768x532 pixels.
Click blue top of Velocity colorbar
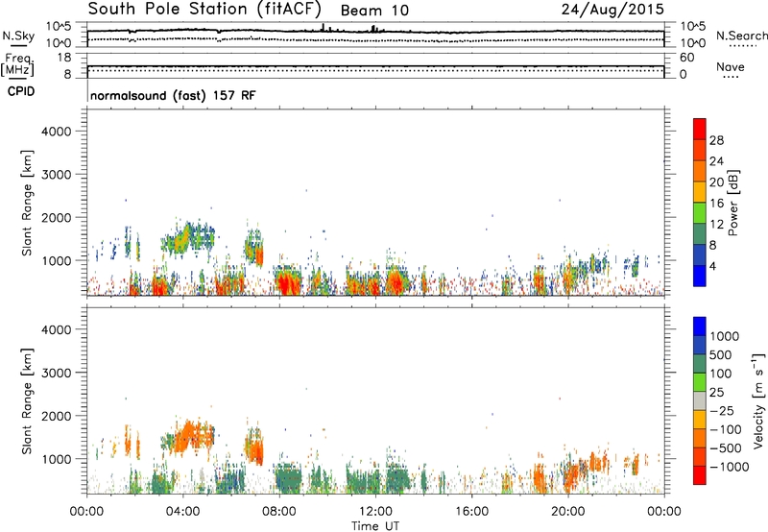coord(700,326)
